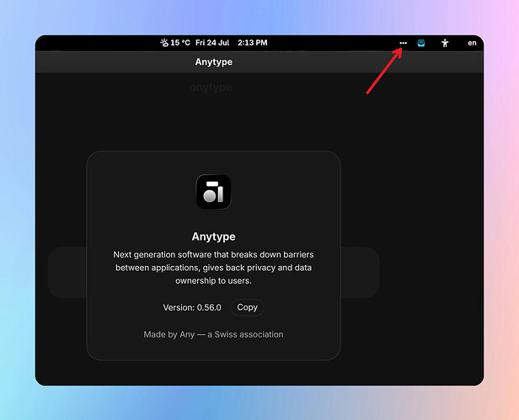Click the 2:13 PM clock
Image resolution: width=519 pixels, height=420 pixels.
(x=253, y=43)
